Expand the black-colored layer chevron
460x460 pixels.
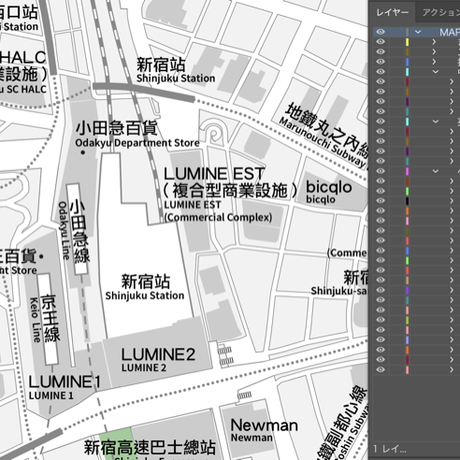pyautogui.click(x=451, y=201)
